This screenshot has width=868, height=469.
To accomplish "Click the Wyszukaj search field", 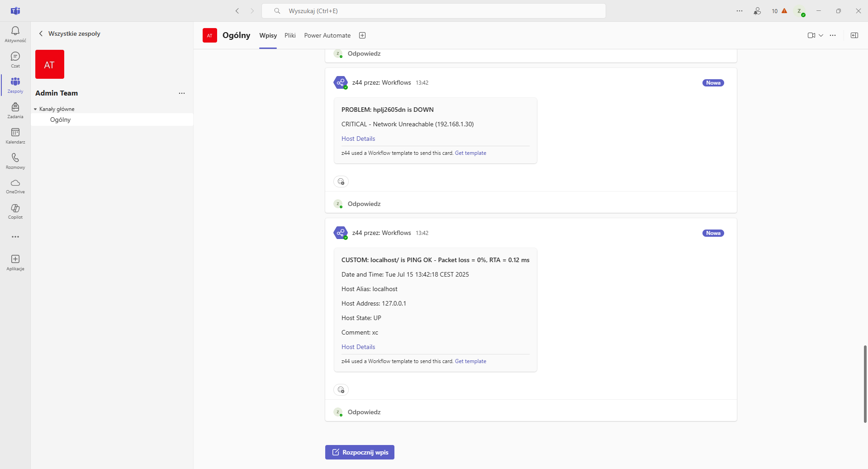I will point(433,11).
